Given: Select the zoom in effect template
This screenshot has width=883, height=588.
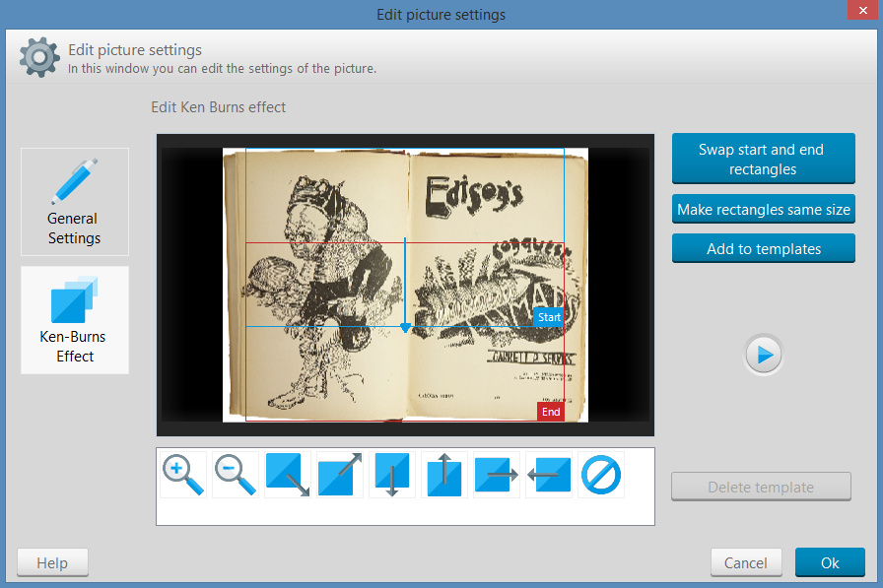Looking at the screenshot, I should [x=183, y=475].
